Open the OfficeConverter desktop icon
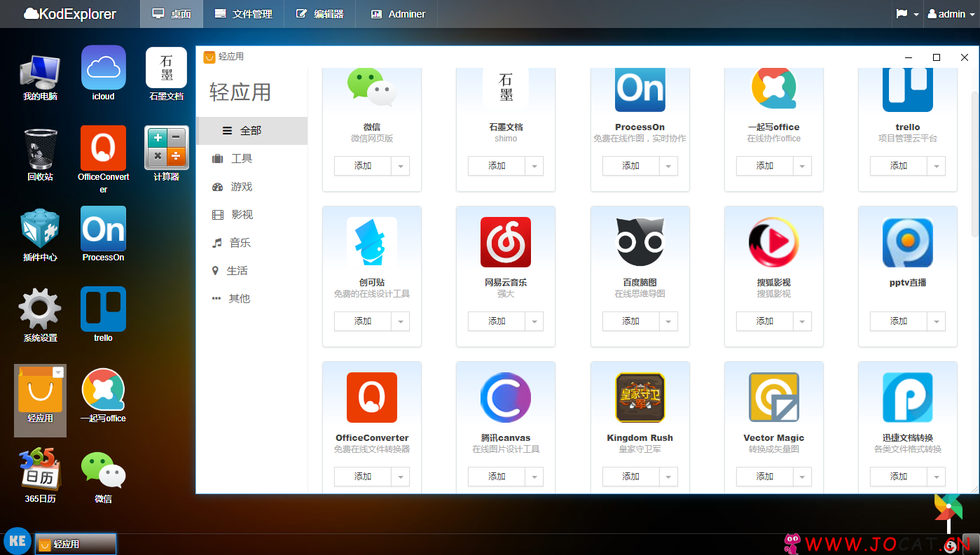The width and height of the screenshot is (980, 555). click(103, 160)
